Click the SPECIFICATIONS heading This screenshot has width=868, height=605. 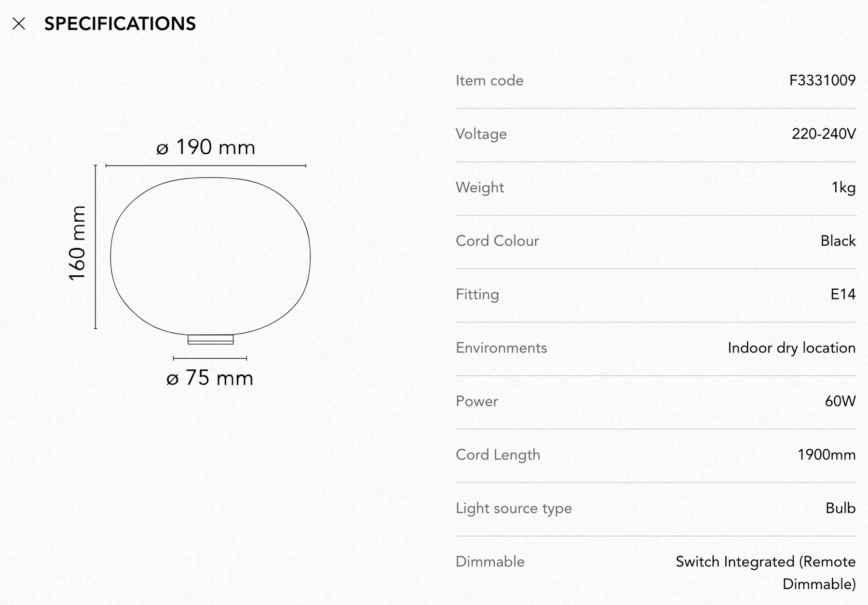pos(120,24)
